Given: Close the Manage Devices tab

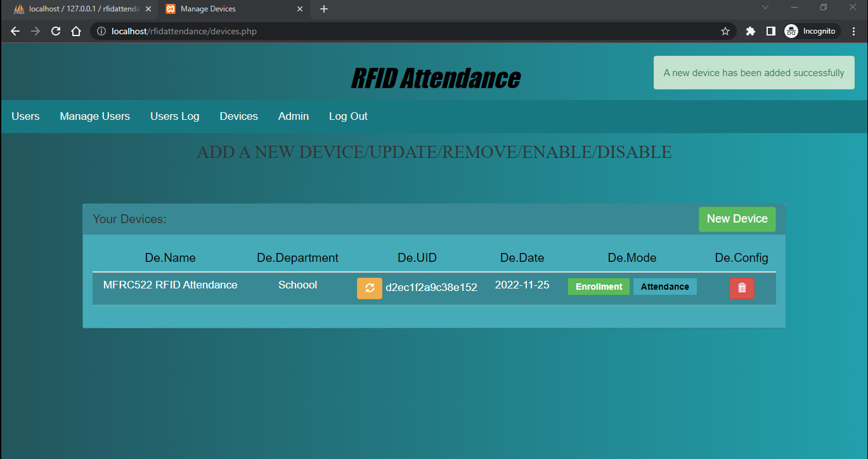Looking at the screenshot, I should (x=301, y=9).
